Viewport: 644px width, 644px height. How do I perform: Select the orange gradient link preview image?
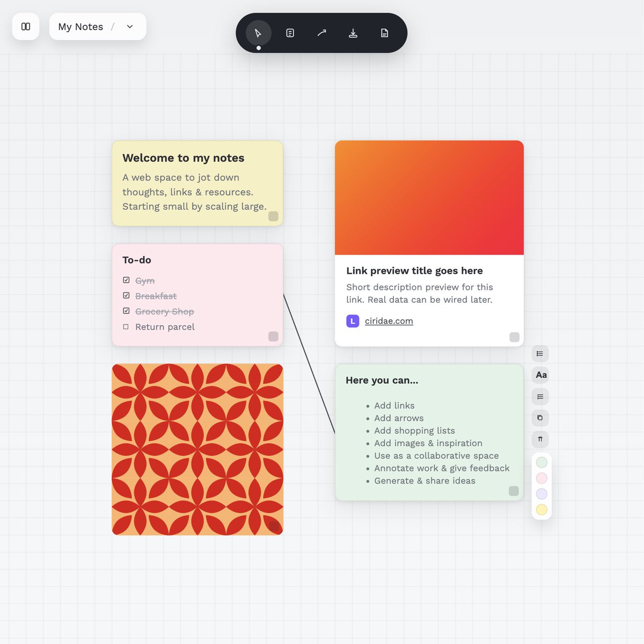(429, 197)
